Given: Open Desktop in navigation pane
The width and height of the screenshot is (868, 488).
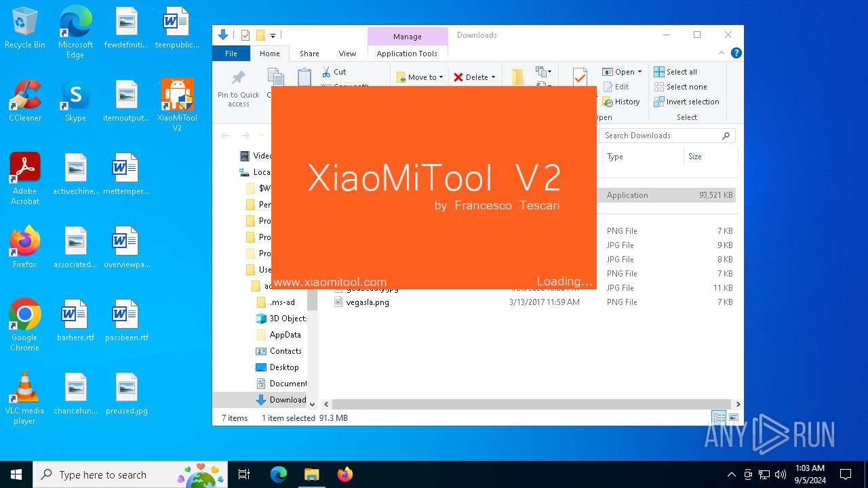Looking at the screenshot, I should click(x=277, y=367).
